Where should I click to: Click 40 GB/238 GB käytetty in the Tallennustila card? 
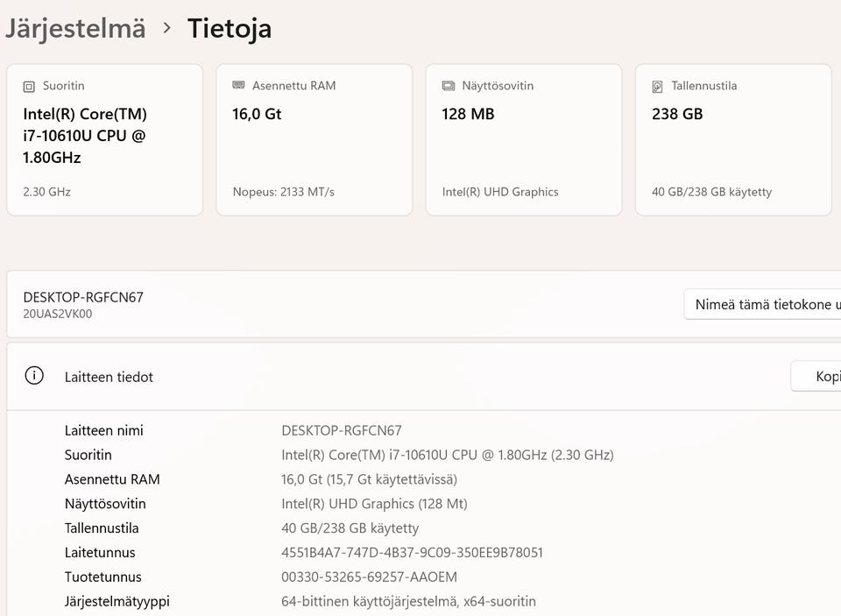click(711, 192)
